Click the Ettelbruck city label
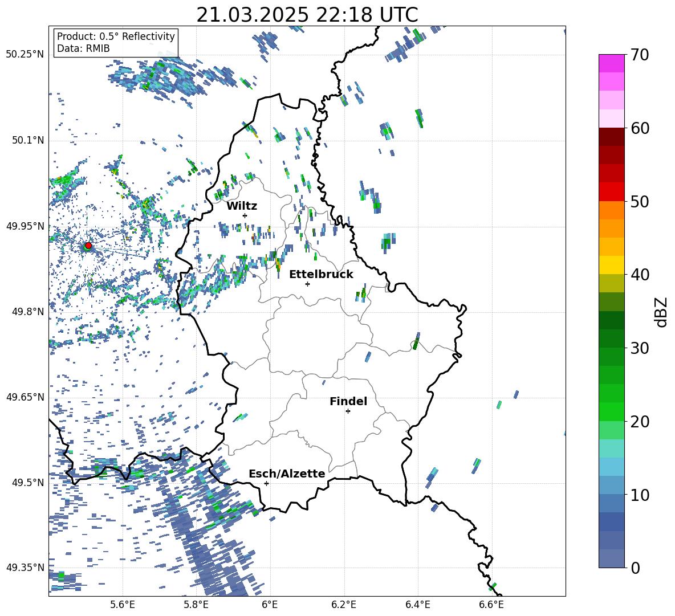Image resolution: width=675 pixels, height=616 pixels. pos(321,275)
